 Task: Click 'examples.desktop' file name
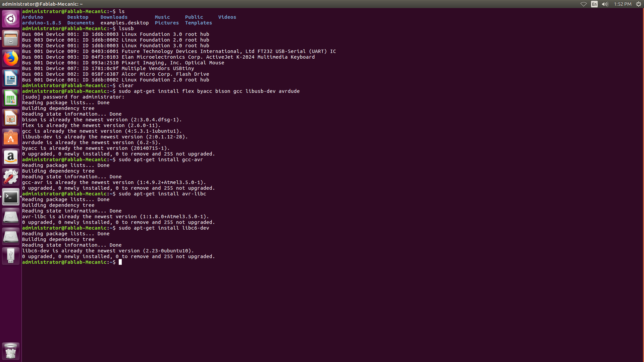125,23
